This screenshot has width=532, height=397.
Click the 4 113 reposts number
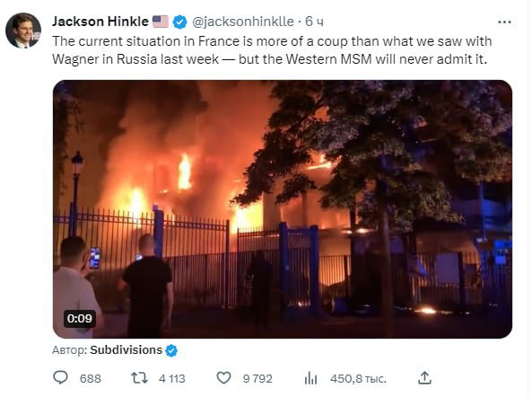[172, 379]
